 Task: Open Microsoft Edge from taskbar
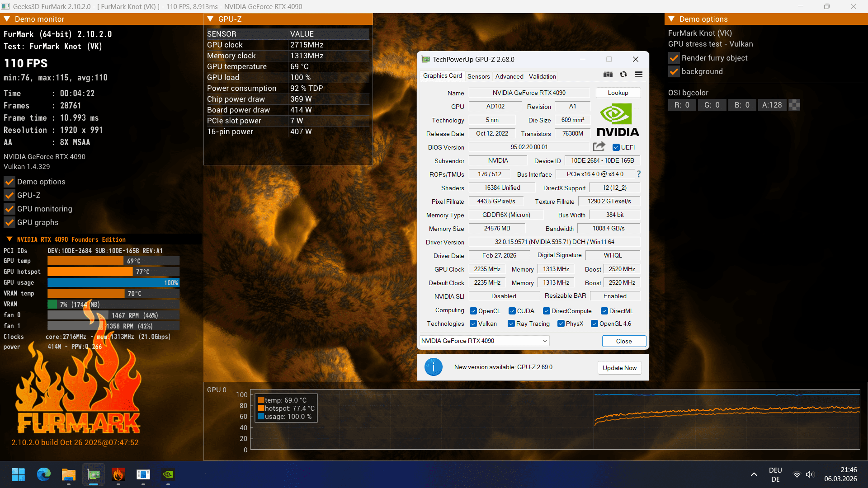point(44,474)
